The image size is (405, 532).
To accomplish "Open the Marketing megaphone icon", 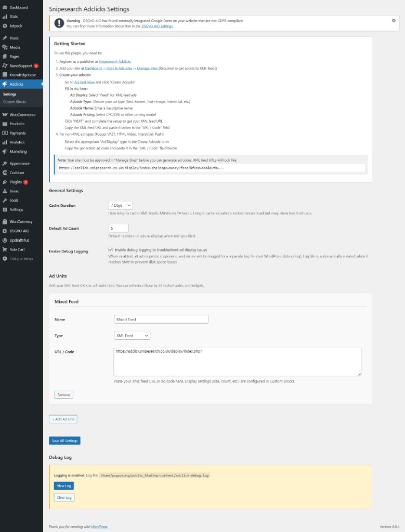I will 5,151.
